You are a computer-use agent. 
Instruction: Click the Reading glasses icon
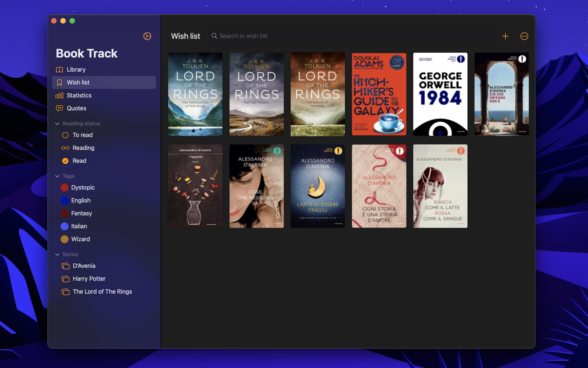[x=65, y=148]
